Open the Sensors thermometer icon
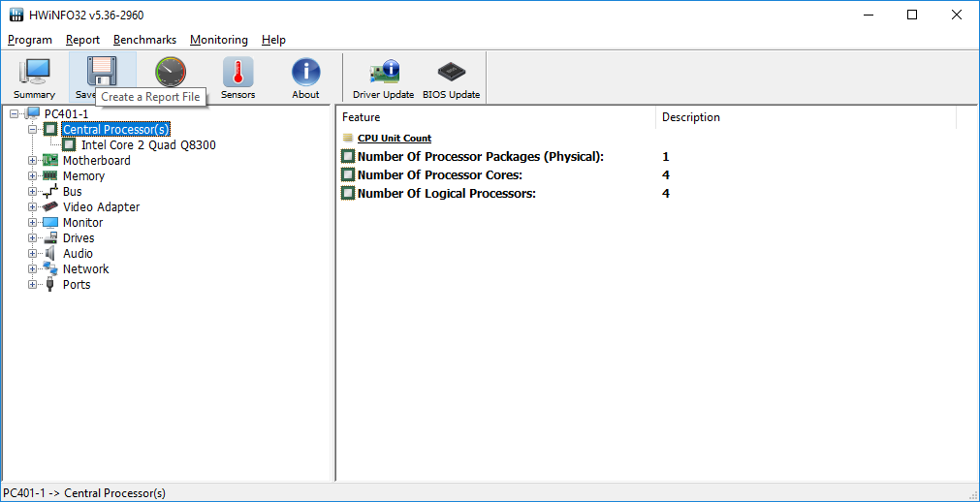Viewport: 980px width, 502px height. pos(238,72)
